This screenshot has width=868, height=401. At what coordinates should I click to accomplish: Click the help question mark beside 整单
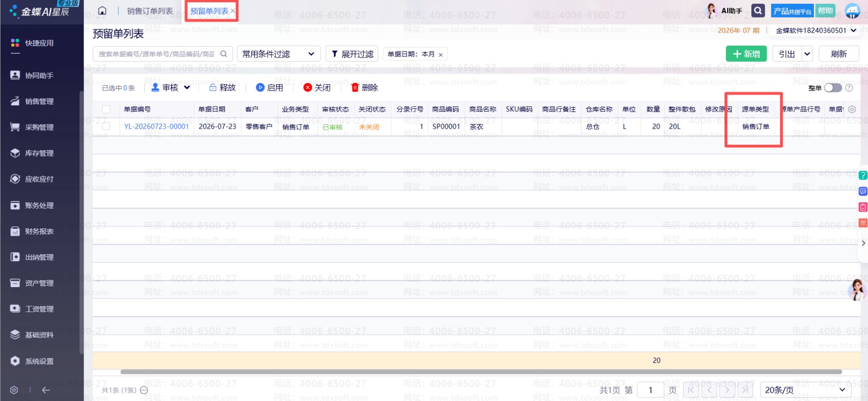(849, 88)
